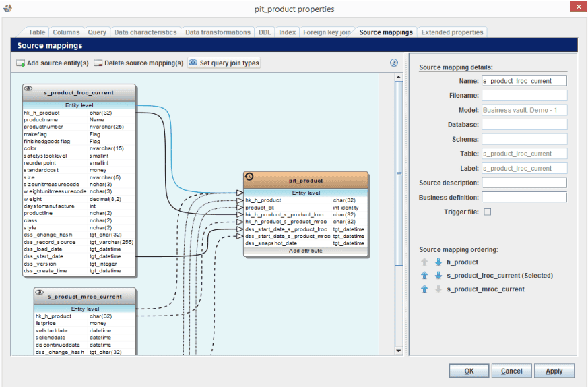The width and height of the screenshot is (588, 387).
Task: Click Delete source mapping(s) toolbar button
Action: pos(139,63)
